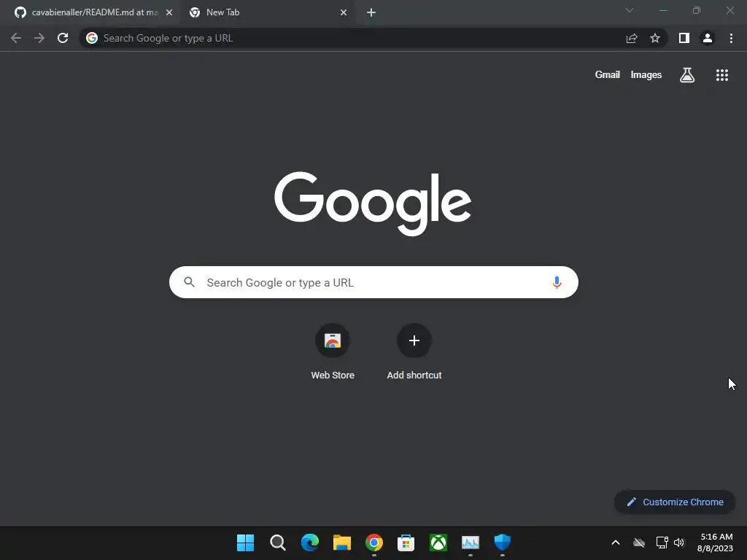Open the Xbox app from taskbar

pyautogui.click(x=438, y=542)
